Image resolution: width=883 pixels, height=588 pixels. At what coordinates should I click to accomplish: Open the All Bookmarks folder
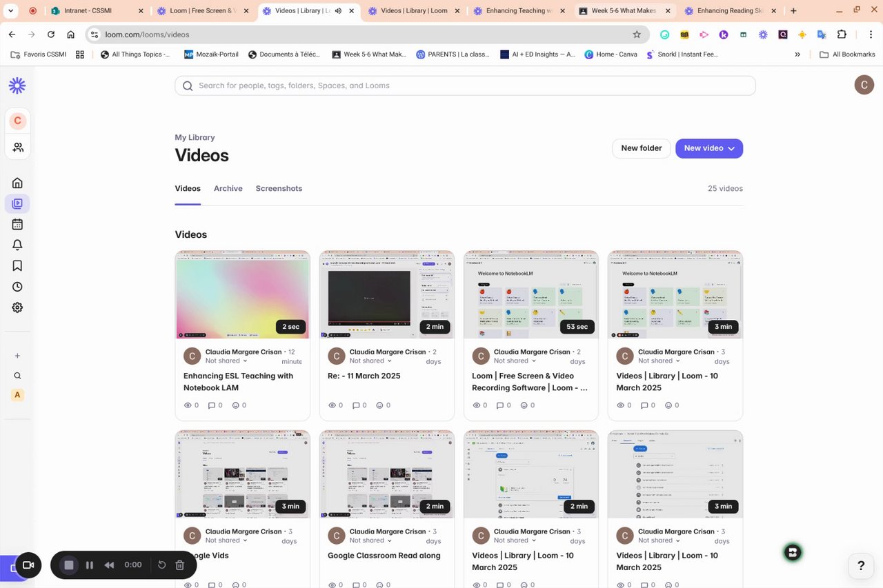tap(847, 54)
